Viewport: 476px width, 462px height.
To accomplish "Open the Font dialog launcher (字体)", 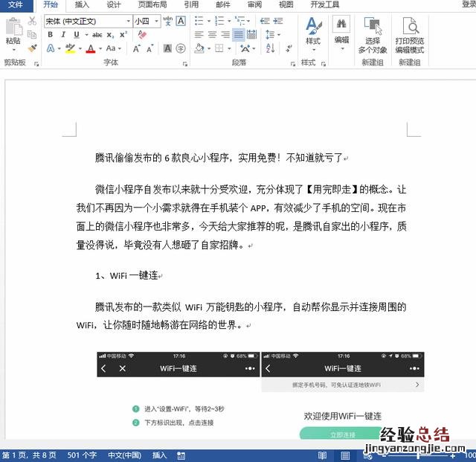I will point(185,63).
